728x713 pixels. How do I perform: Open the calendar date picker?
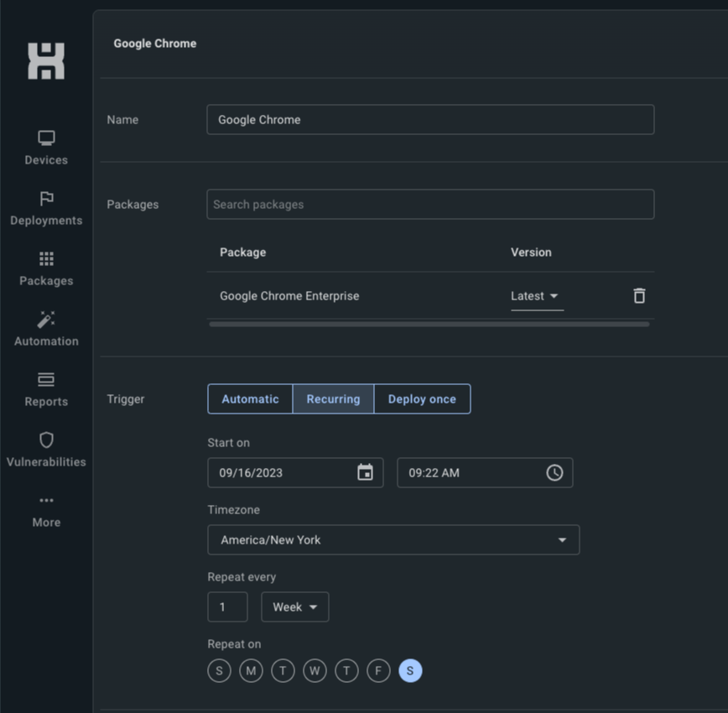click(x=366, y=472)
